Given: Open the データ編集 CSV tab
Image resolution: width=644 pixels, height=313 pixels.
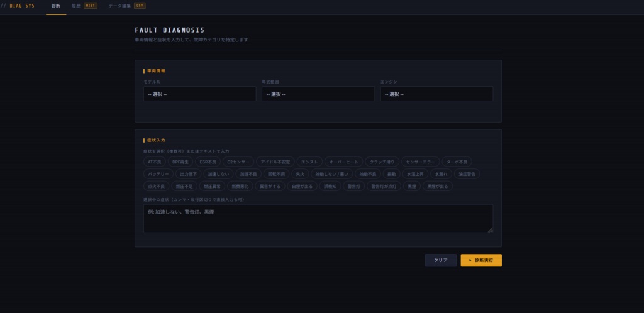Looking at the screenshot, I should pos(127,6).
